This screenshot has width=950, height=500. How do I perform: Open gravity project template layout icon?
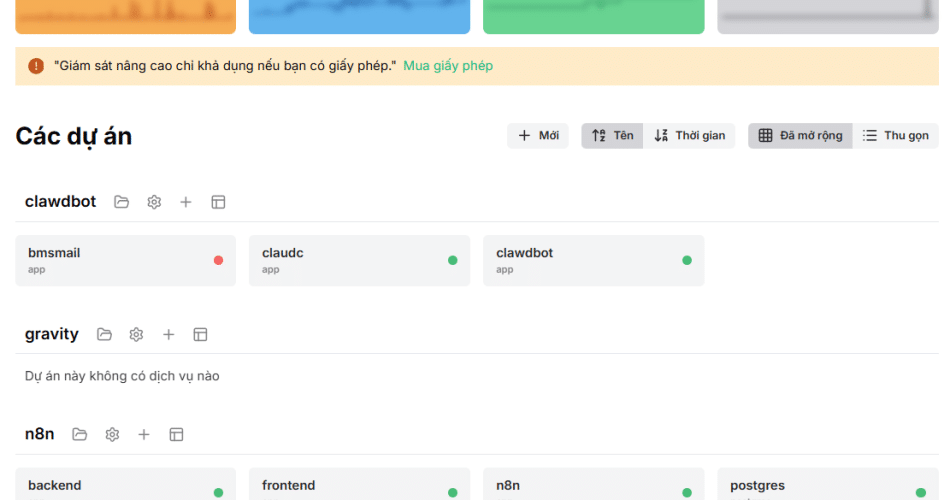(x=200, y=334)
